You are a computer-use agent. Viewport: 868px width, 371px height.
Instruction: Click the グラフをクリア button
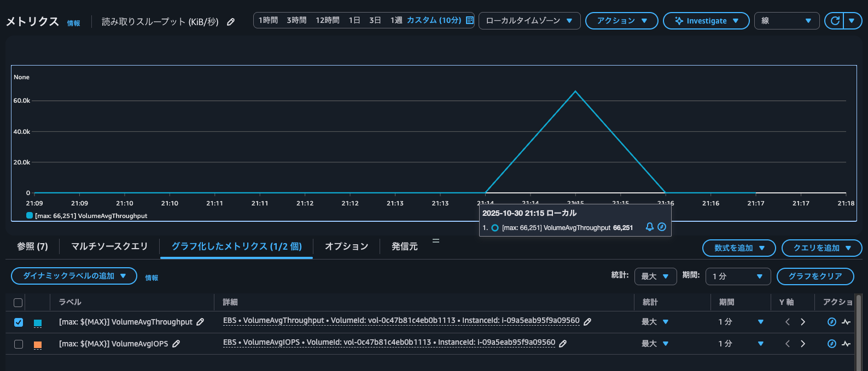coord(815,276)
